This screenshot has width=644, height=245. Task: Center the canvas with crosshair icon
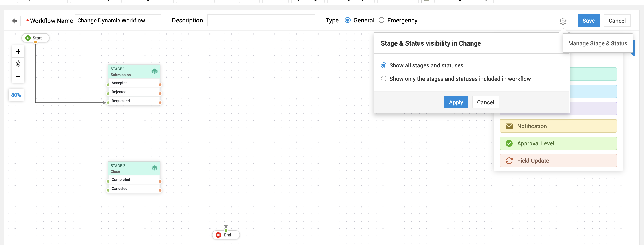pyautogui.click(x=18, y=64)
